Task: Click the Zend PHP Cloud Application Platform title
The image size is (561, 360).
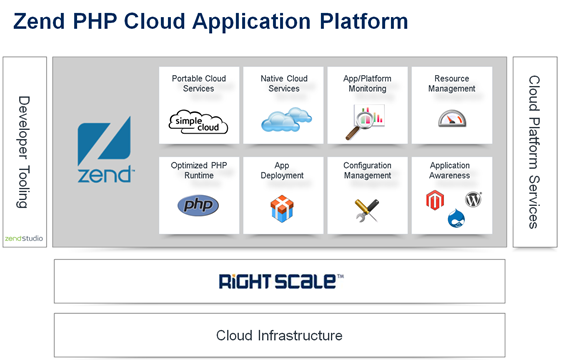Action: [x=210, y=21]
